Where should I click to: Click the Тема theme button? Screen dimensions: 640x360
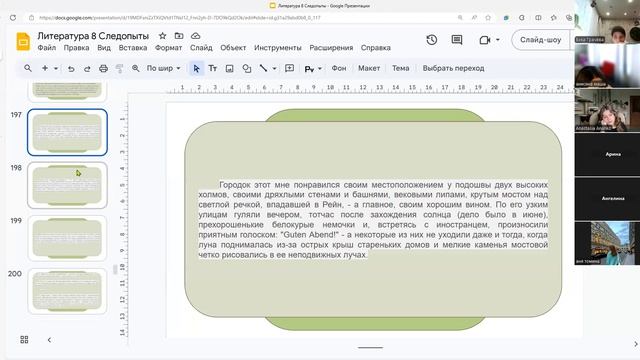tap(400, 68)
